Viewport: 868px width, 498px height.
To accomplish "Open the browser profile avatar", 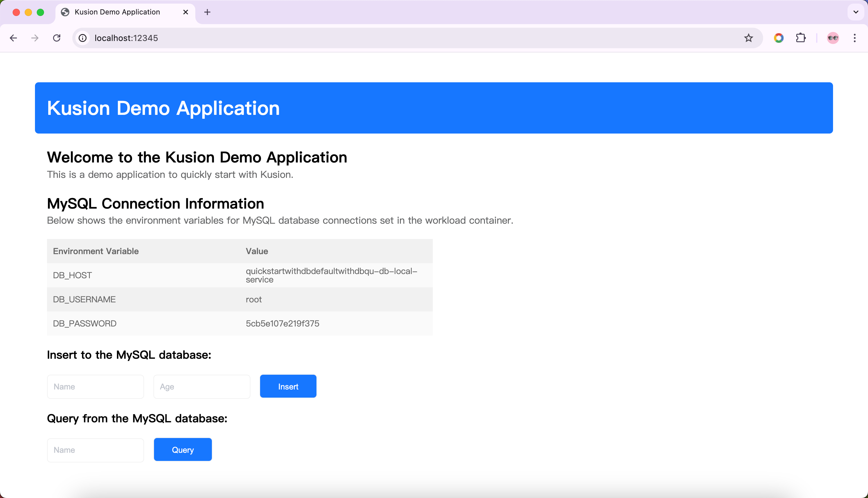I will point(833,38).
